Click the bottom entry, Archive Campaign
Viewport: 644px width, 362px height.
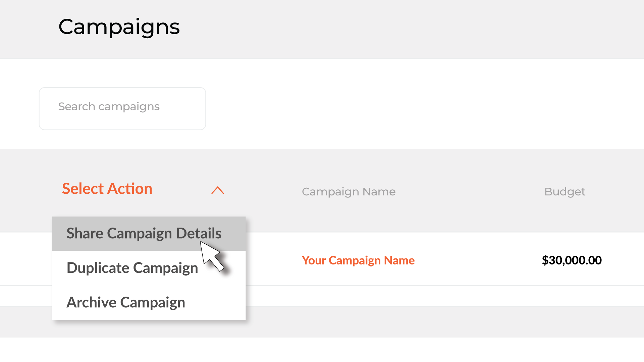pos(126,302)
